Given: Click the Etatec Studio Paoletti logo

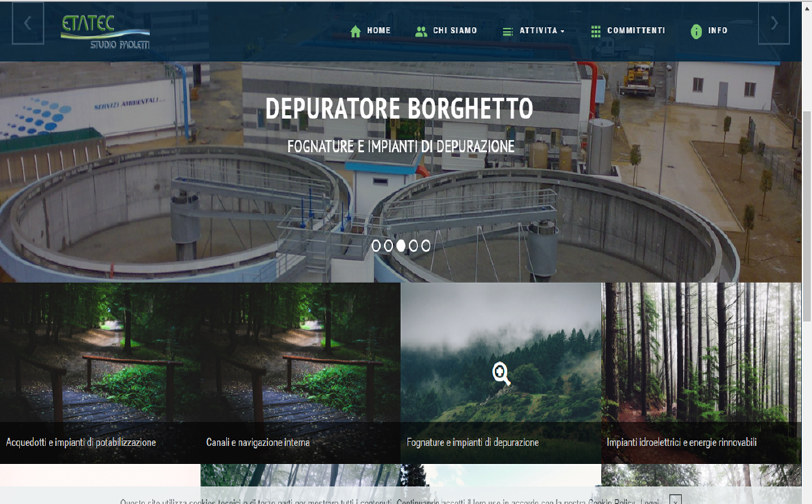Looking at the screenshot, I should pyautogui.click(x=106, y=32).
